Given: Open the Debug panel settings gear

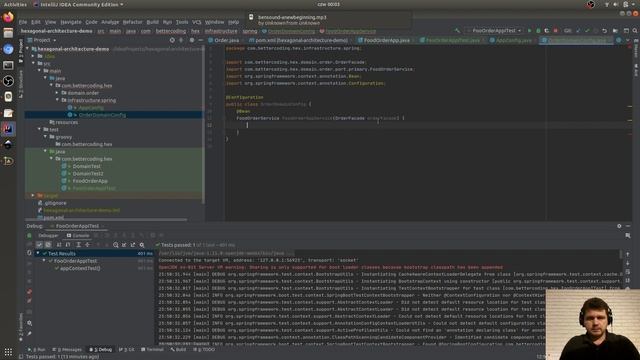Looking at the screenshot, I should tap(619, 226).
